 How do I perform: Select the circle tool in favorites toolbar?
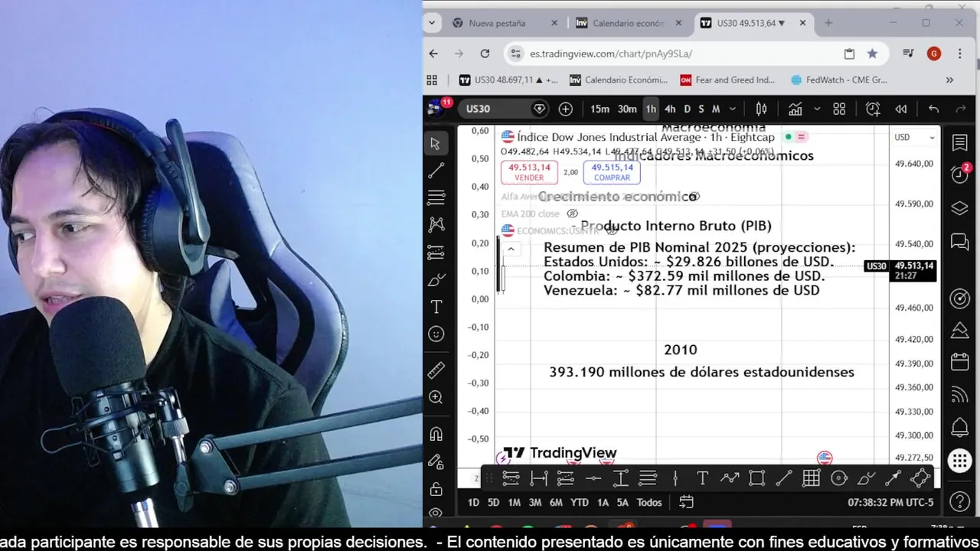pos(839,478)
